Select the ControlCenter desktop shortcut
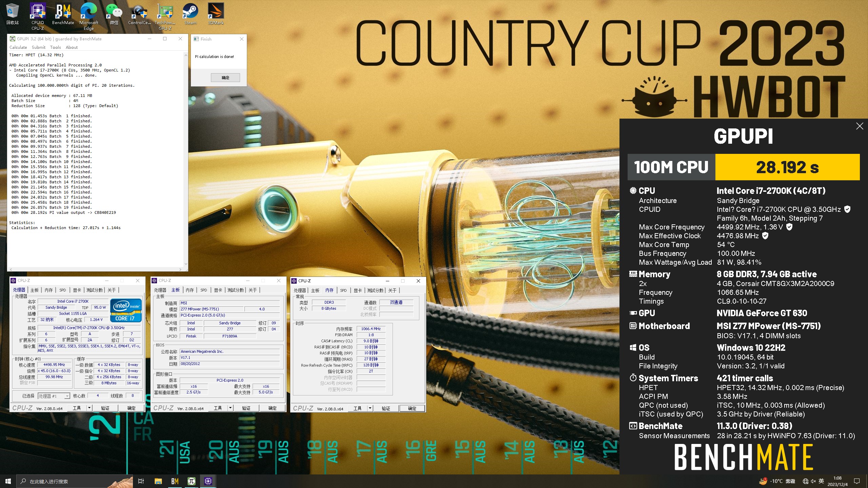Image resolution: width=868 pixels, height=488 pixels. coord(139,14)
